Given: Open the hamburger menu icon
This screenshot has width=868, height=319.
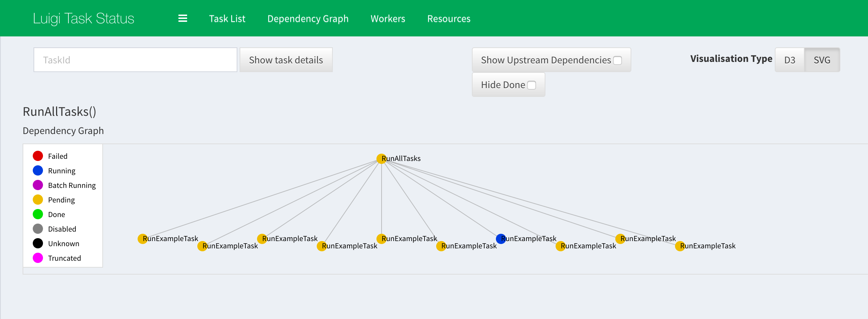Looking at the screenshot, I should (183, 18).
